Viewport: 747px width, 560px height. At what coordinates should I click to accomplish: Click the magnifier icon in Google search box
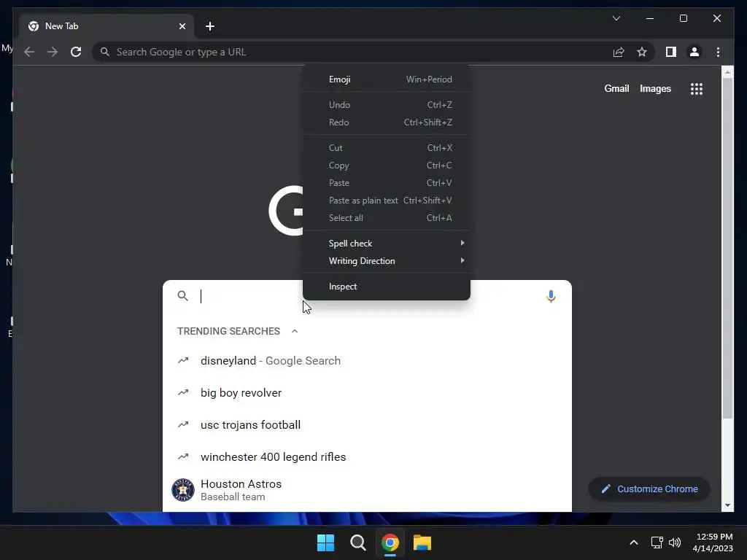click(182, 296)
